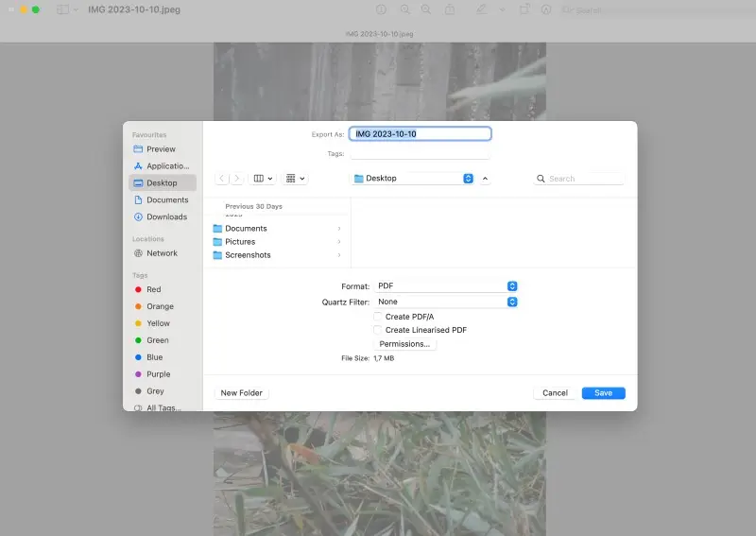Open the Desktop location popup menu
This screenshot has height=536, width=756.
click(x=412, y=179)
